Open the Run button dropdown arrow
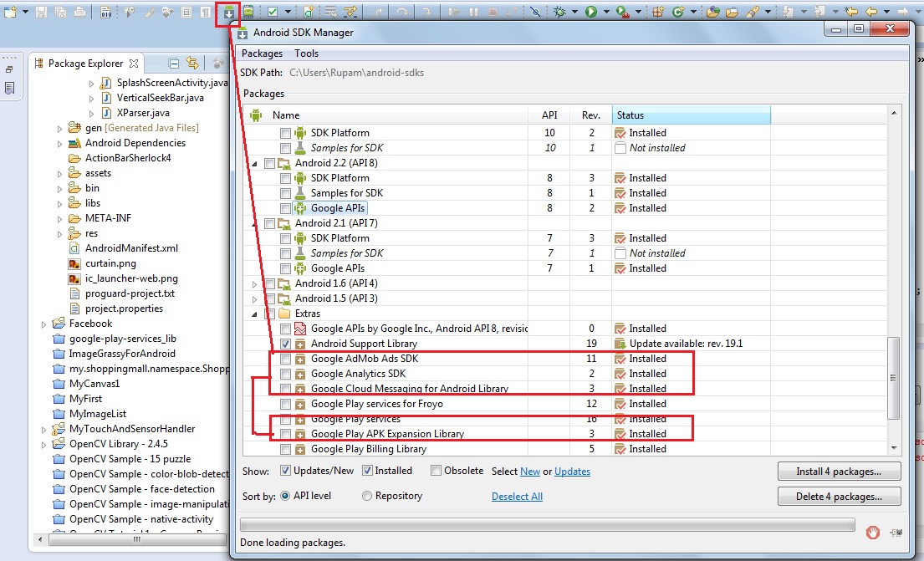924x561 pixels. point(605,12)
